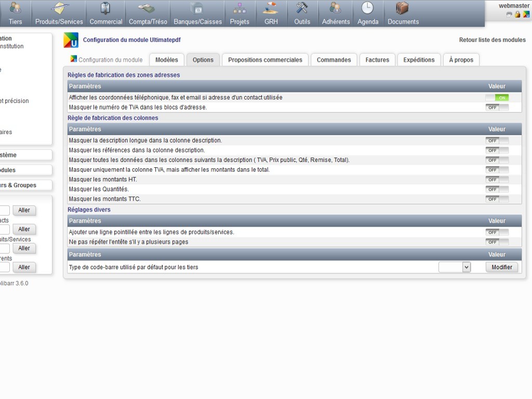Click the 'libarr 3.6.0' version text

(x=14, y=283)
